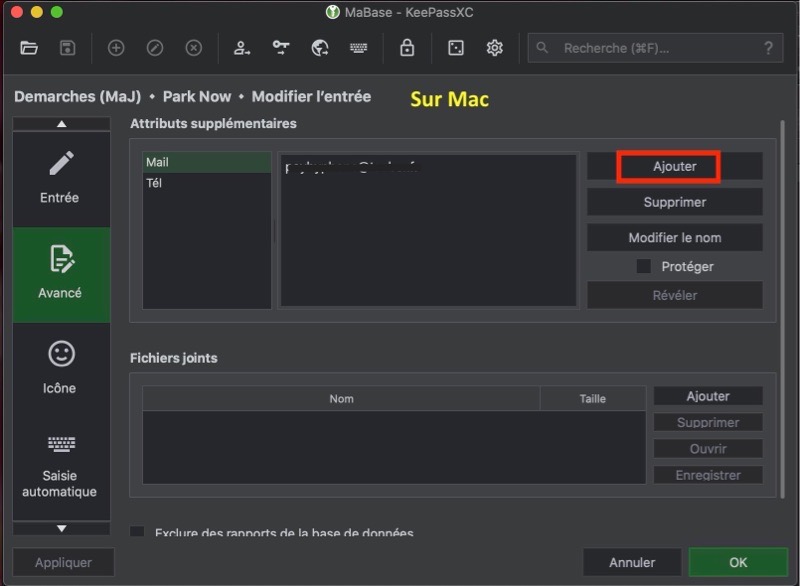Lock the database with padlock icon
800x586 pixels.
click(407, 47)
